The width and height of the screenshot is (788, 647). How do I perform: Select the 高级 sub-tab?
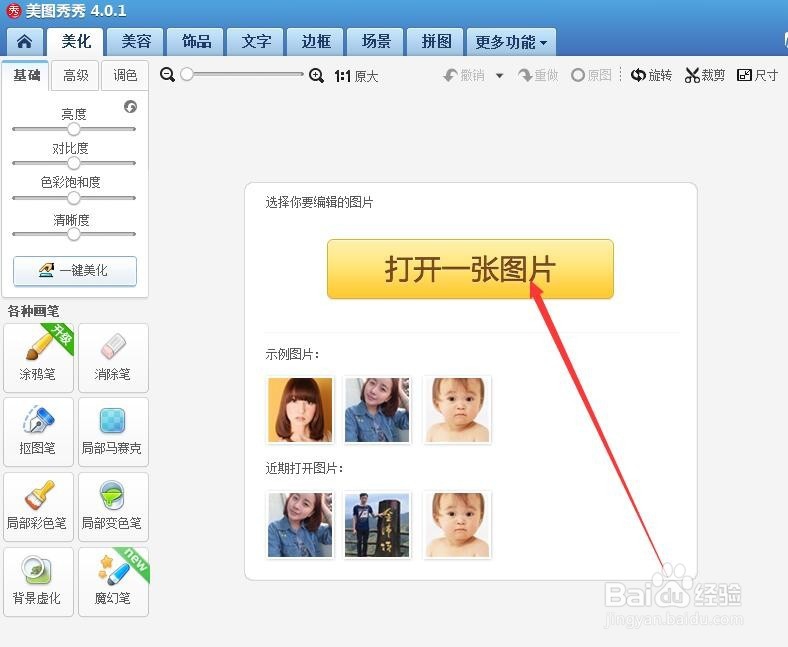pos(75,75)
